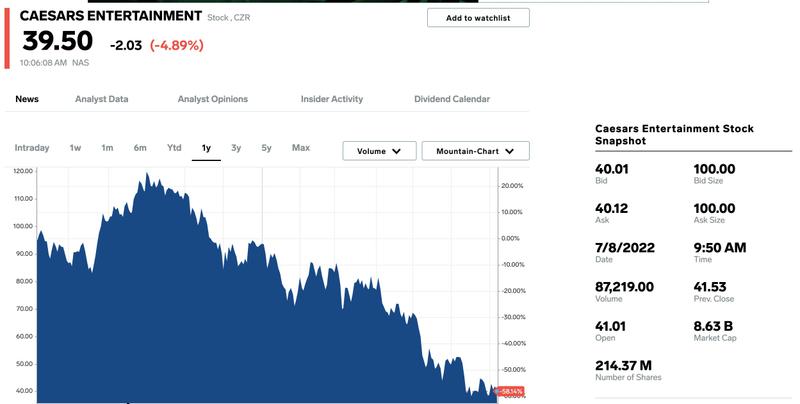Click the 39.50 current price
Screen dimensions: 800x404
click(x=57, y=41)
